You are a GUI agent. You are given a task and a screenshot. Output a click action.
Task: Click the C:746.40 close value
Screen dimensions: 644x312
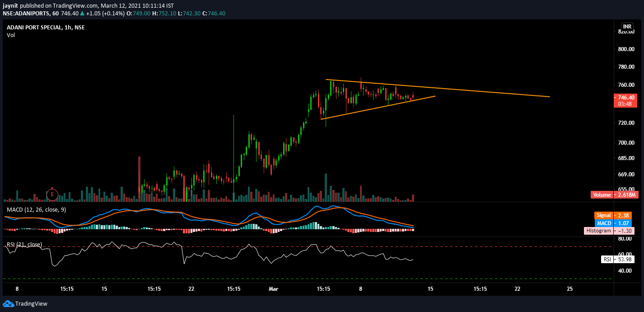[x=213, y=13]
